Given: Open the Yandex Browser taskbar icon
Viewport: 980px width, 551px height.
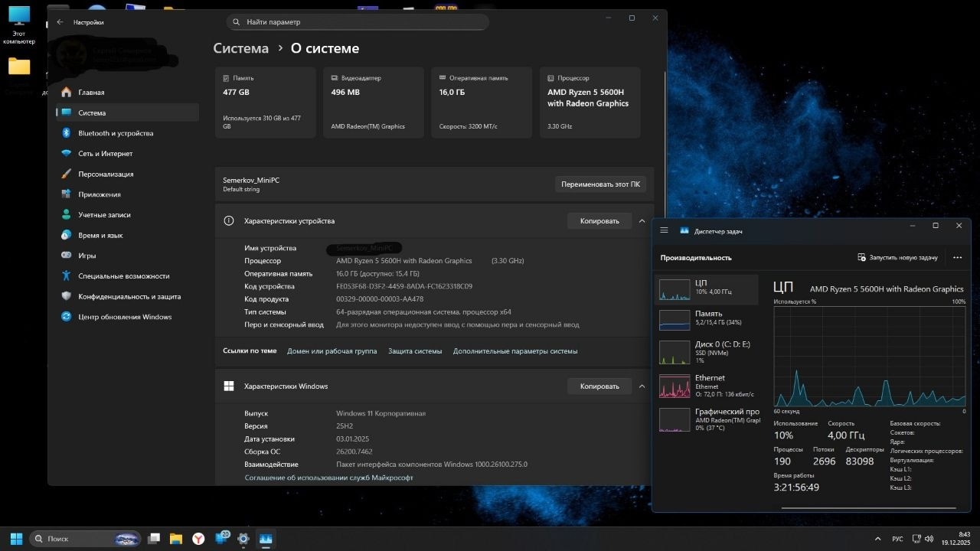Looking at the screenshot, I should click(198, 539).
